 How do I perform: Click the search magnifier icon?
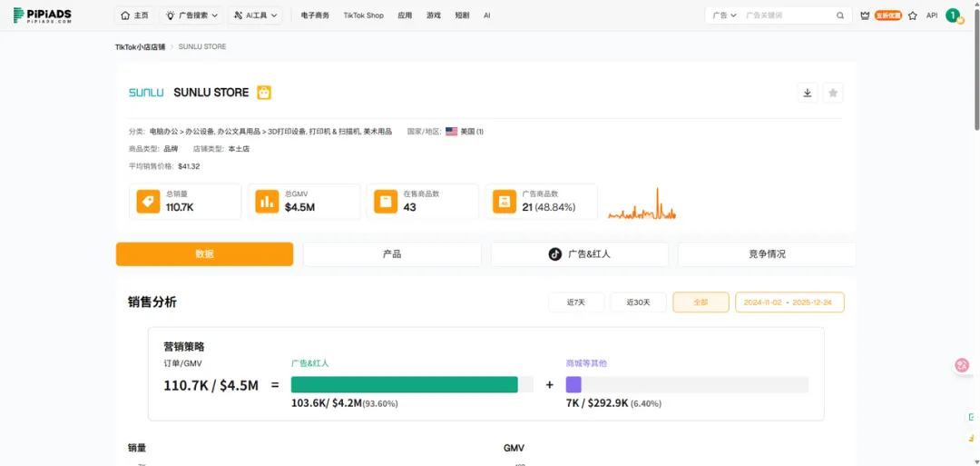coord(840,15)
